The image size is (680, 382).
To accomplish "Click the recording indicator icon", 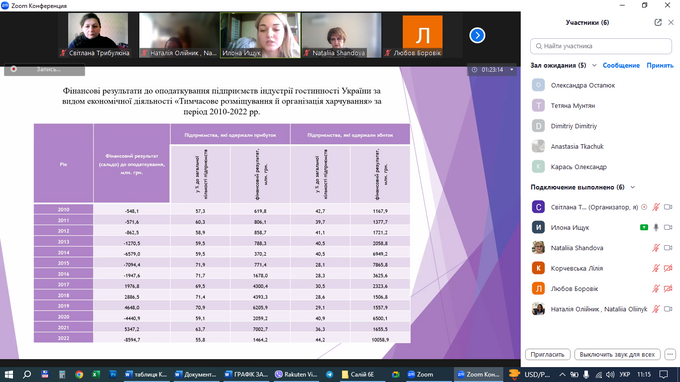I will [14, 69].
